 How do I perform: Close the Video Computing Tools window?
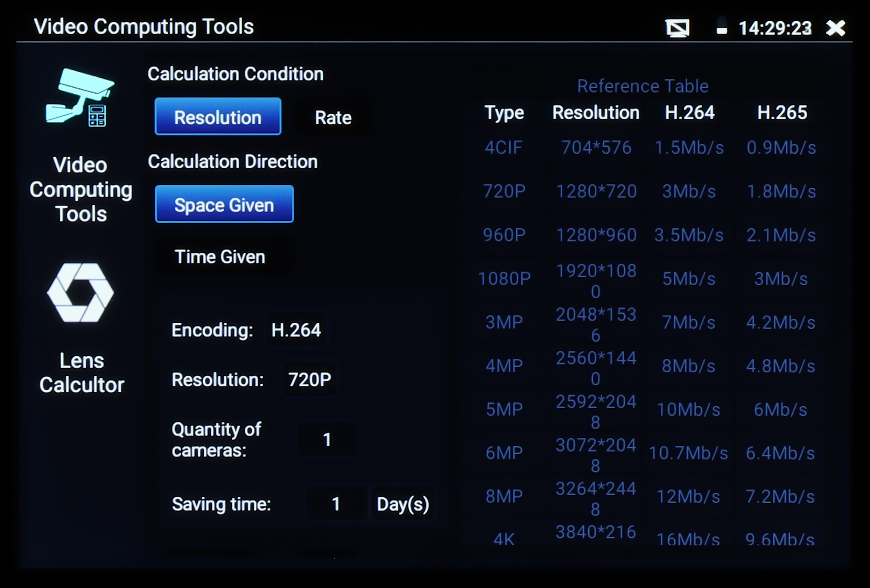pyautogui.click(x=836, y=28)
